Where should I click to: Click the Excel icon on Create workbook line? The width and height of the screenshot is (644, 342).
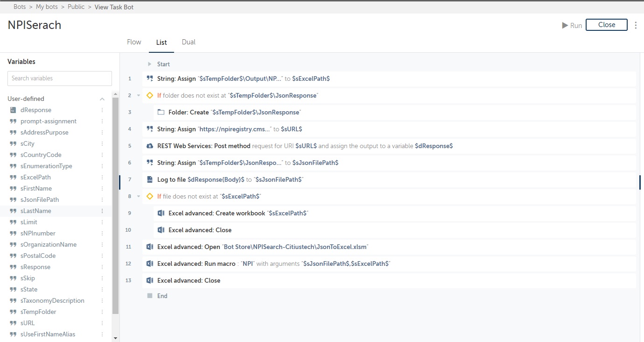(161, 213)
